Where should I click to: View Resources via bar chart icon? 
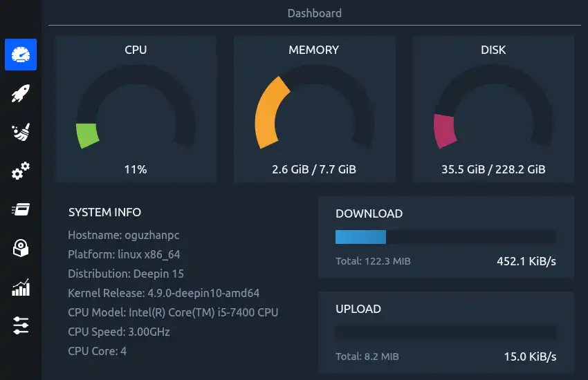point(21,287)
